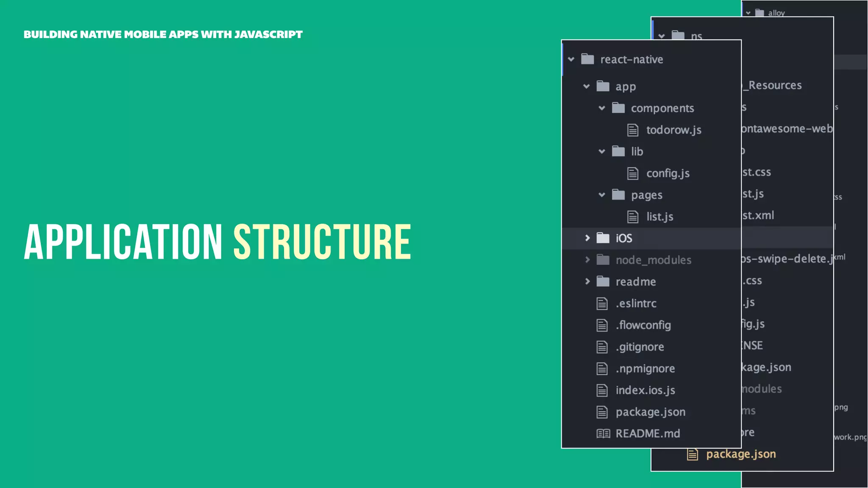Open todorow.js in the tree
This screenshot has height=488, width=868.
tap(674, 130)
